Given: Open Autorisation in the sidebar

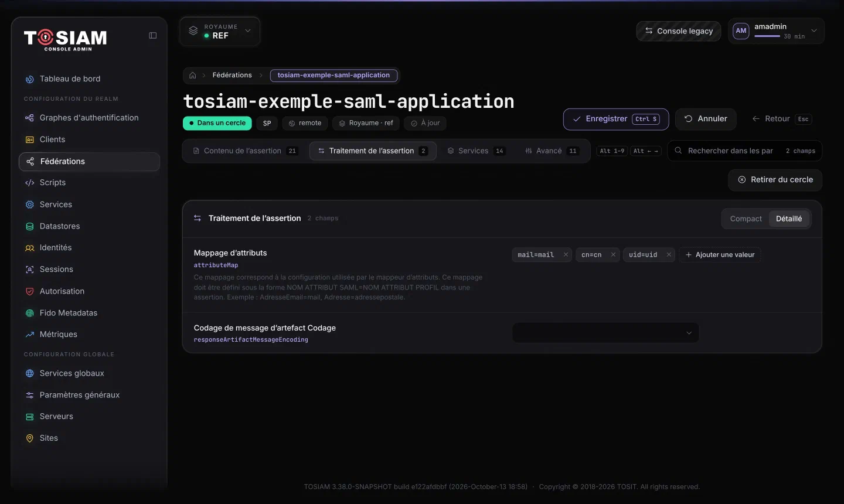Looking at the screenshot, I should [x=89, y=291].
